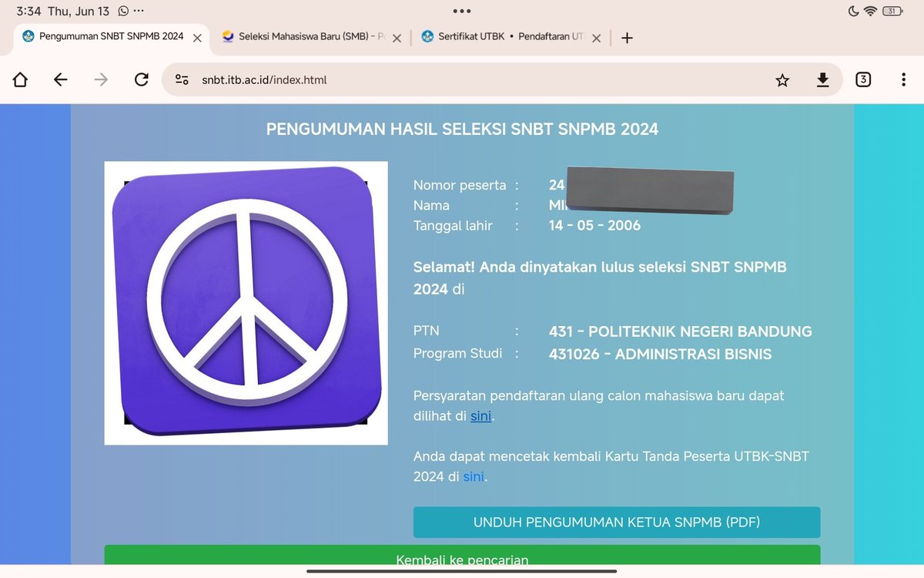Click 'sini' link to reprint Kartu Tanda Peserta
The image size is (924, 578).
pyautogui.click(x=474, y=476)
